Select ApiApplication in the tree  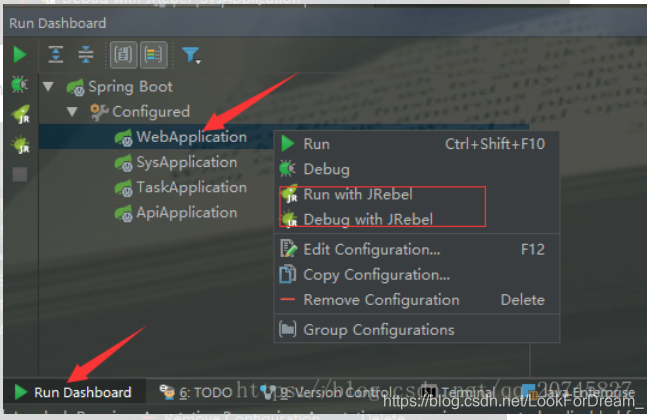[176, 213]
